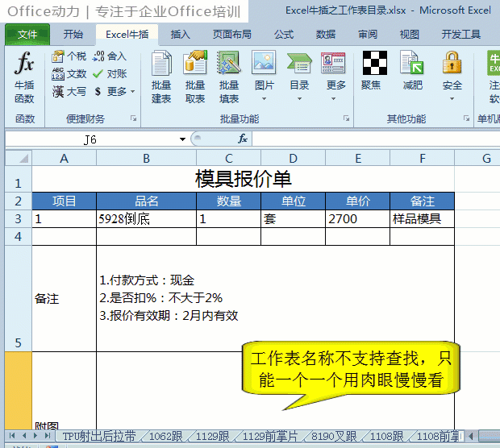Viewport: 500px width, 448px height.
Task: Click the 模具报价单 title cell
Action: coord(244,179)
